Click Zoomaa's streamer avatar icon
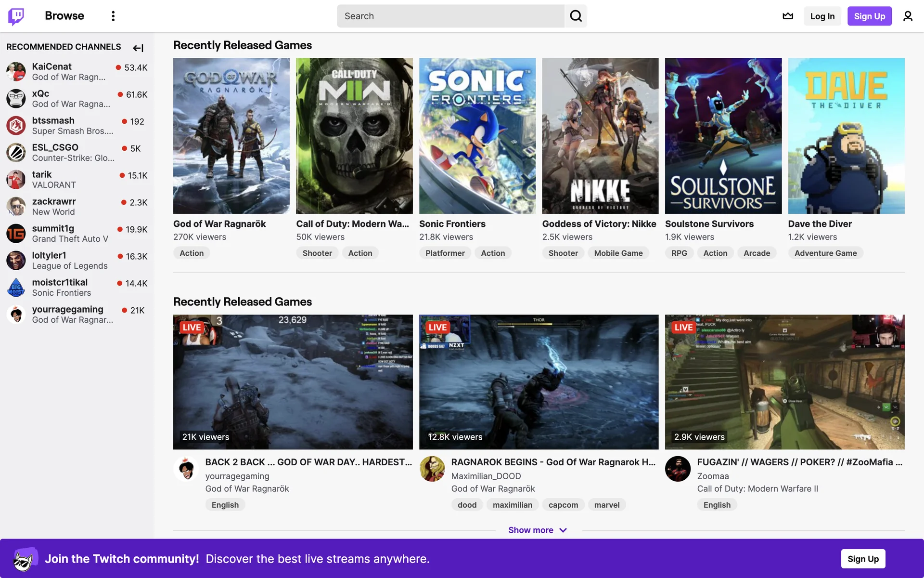The image size is (924, 578). coord(678,469)
